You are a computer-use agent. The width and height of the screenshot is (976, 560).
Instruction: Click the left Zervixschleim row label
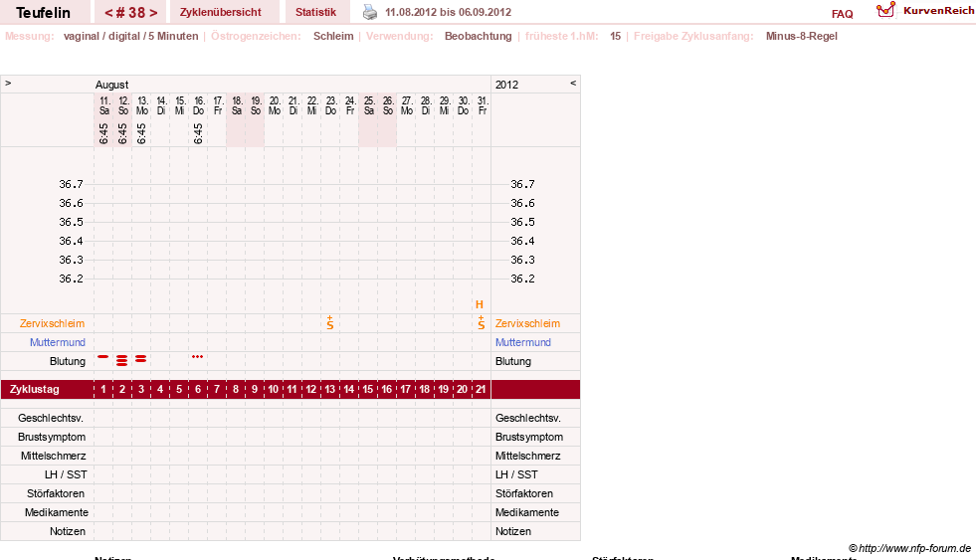(53, 323)
